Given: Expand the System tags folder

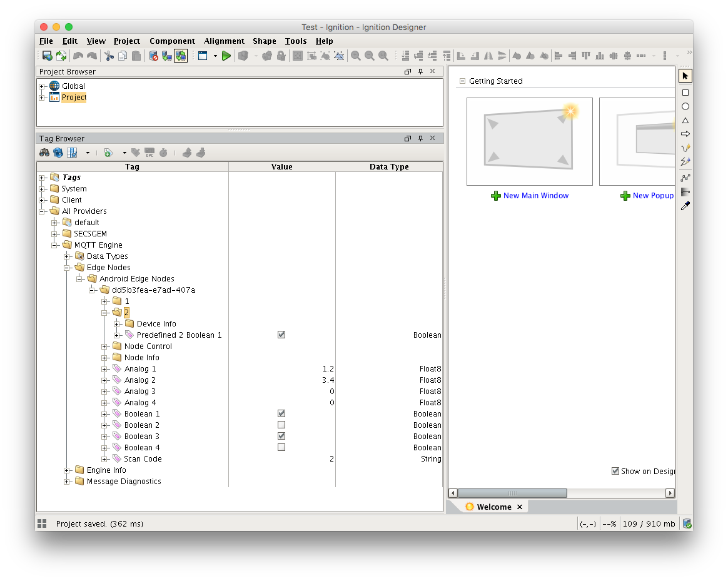Looking at the screenshot, I should (42, 189).
